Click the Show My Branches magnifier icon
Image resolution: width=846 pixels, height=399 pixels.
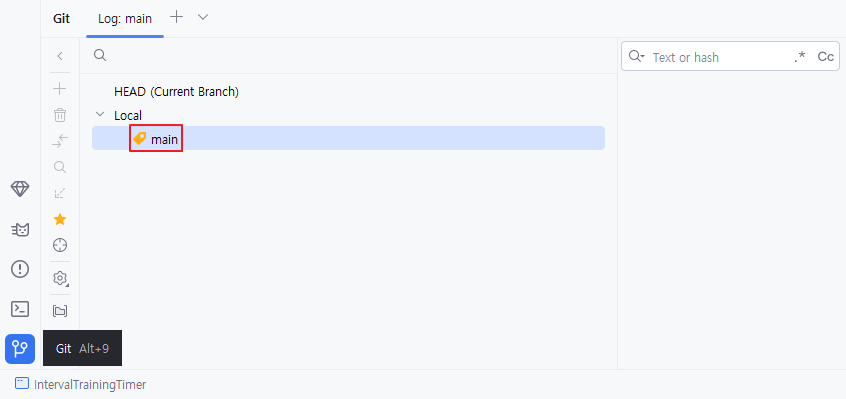coord(60,167)
